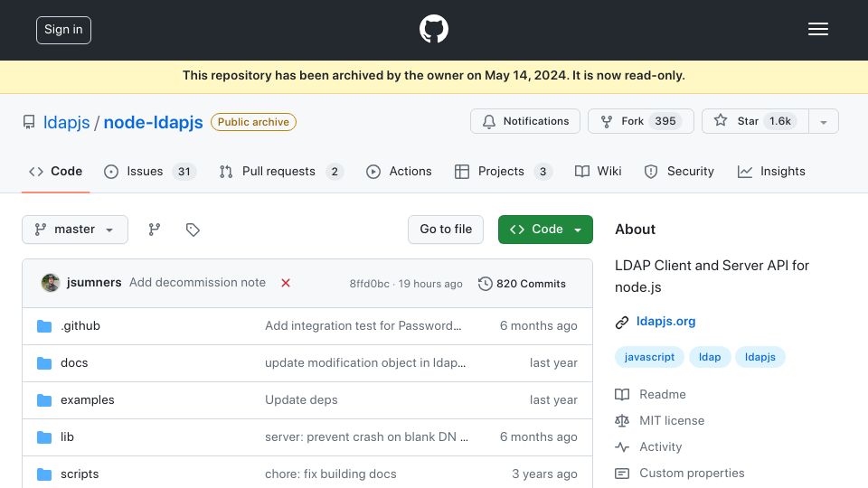Click the Sign in button
The width and height of the screenshot is (868, 488).
[63, 30]
